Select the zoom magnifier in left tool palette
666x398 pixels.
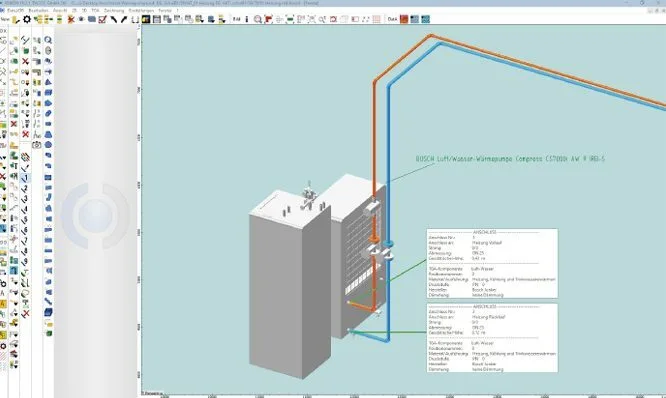[x=48, y=40]
